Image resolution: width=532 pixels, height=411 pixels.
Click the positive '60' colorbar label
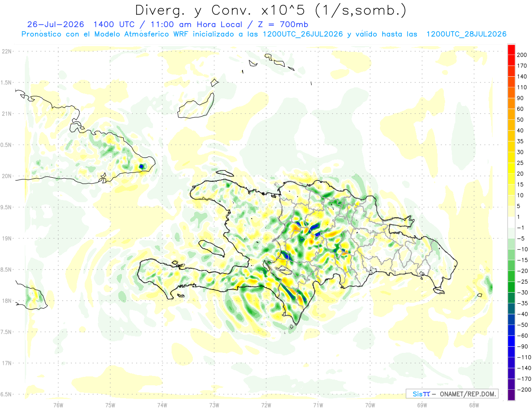click(x=521, y=109)
